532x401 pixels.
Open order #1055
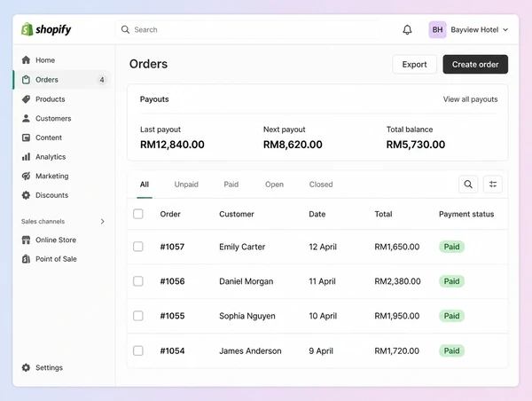pos(172,316)
